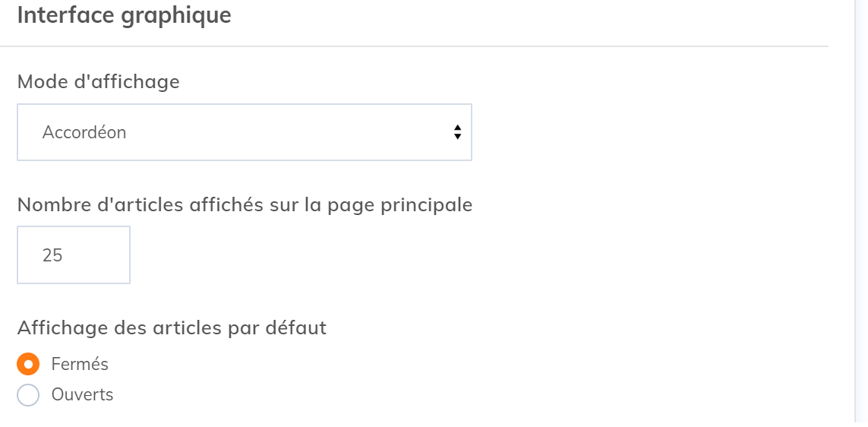Image resolution: width=868 pixels, height=427 pixels.
Task: Click the vertical border at the right edge
Action: tap(854, 213)
